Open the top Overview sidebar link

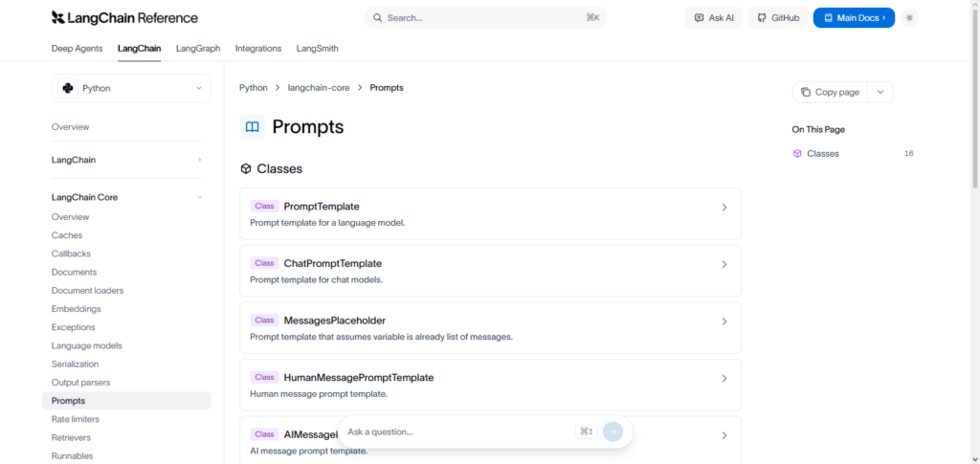click(71, 127)
